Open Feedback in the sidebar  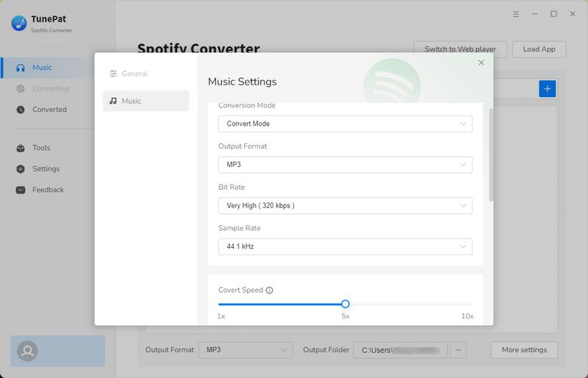[x=48, y=190]
